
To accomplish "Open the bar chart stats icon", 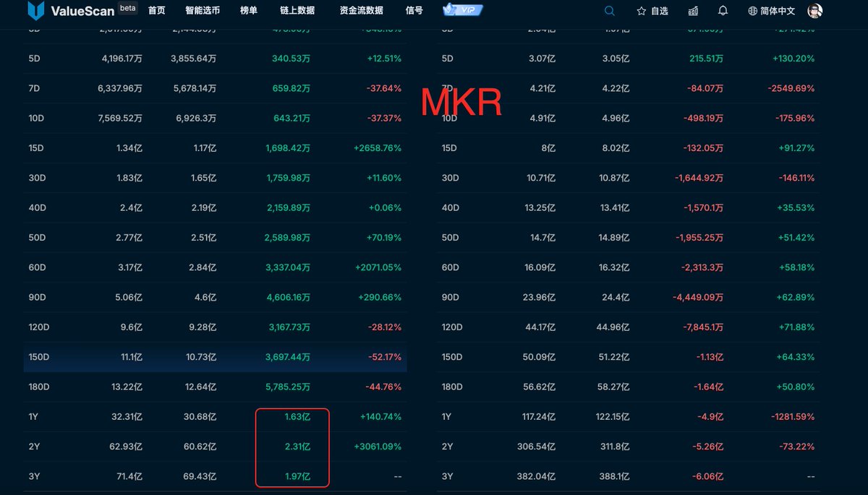I will tap(694, 11).
